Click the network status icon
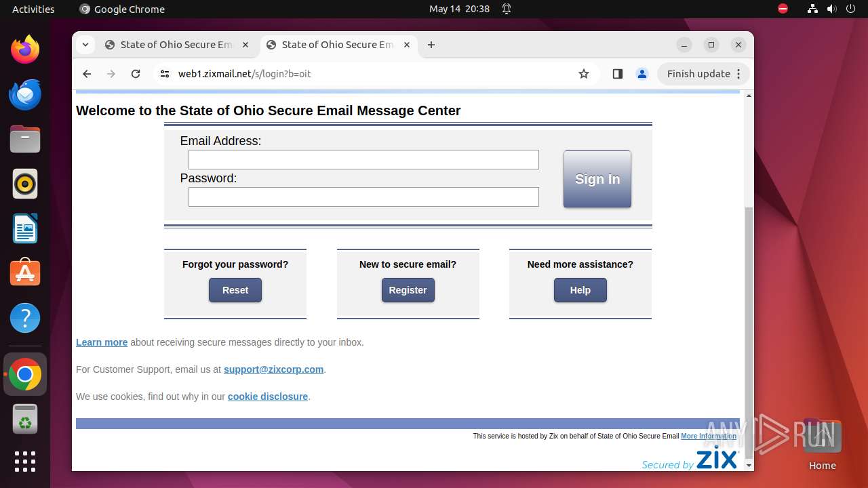Image resolution: width=868 pixels, height=488 pixels. coord(812,9)
